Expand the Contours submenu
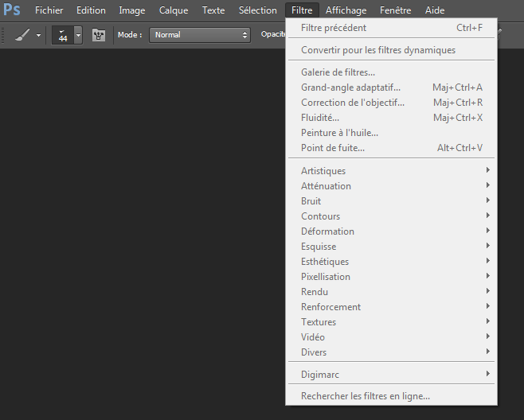Image resolution: width=524 pixels, height=420 pixels. [x=391, y=216]
